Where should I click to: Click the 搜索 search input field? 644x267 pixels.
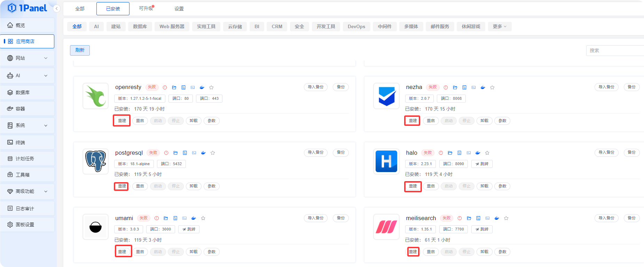click(x=614, y=50)
